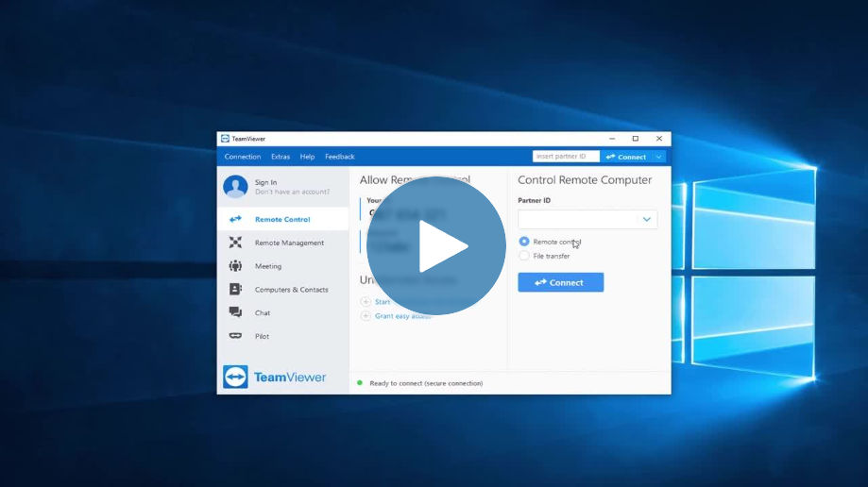
Task: Open the Connection menu
Action: click(x=243, y=157)
